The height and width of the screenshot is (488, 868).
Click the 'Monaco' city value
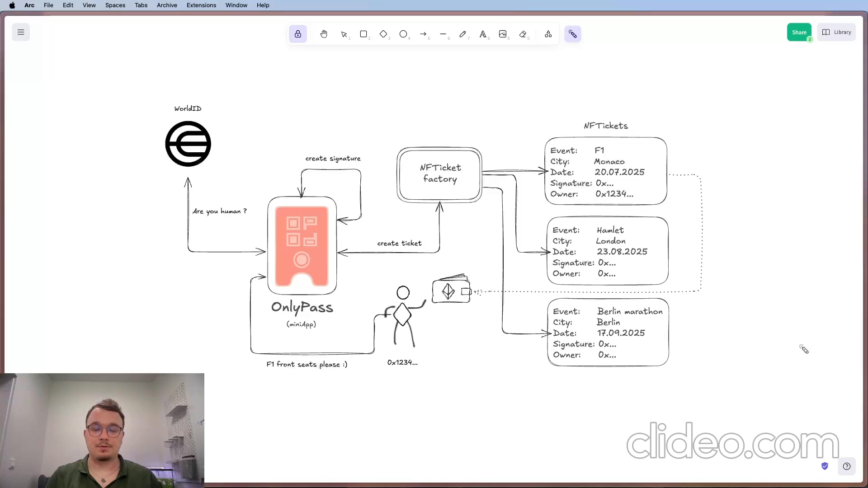[609, 161]
